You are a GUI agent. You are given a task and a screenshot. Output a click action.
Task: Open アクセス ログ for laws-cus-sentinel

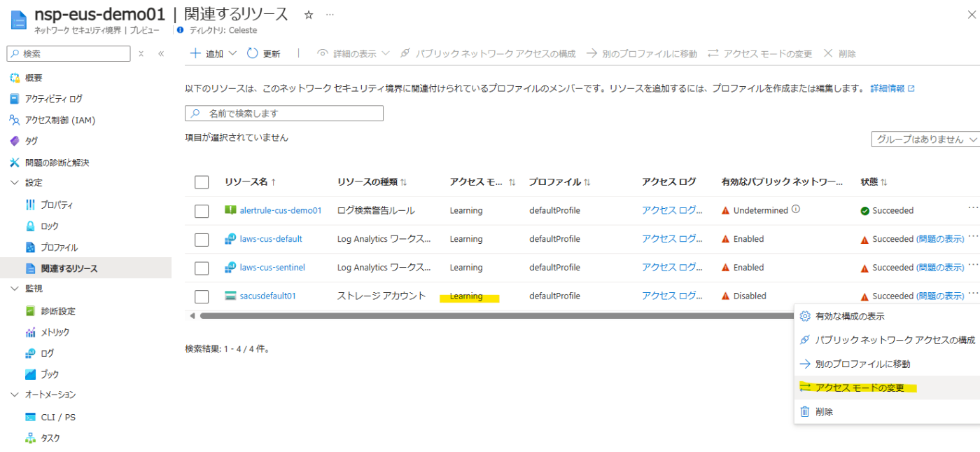672,267
